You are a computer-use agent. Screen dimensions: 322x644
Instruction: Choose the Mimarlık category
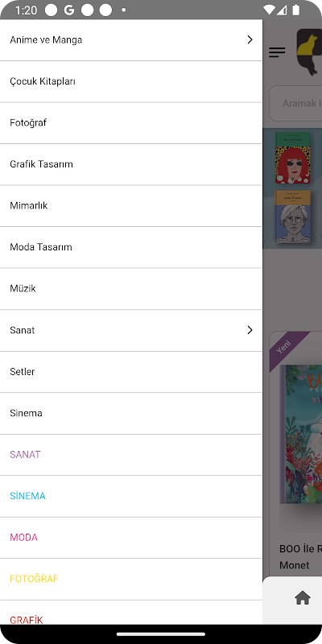[x=131, y=206]
